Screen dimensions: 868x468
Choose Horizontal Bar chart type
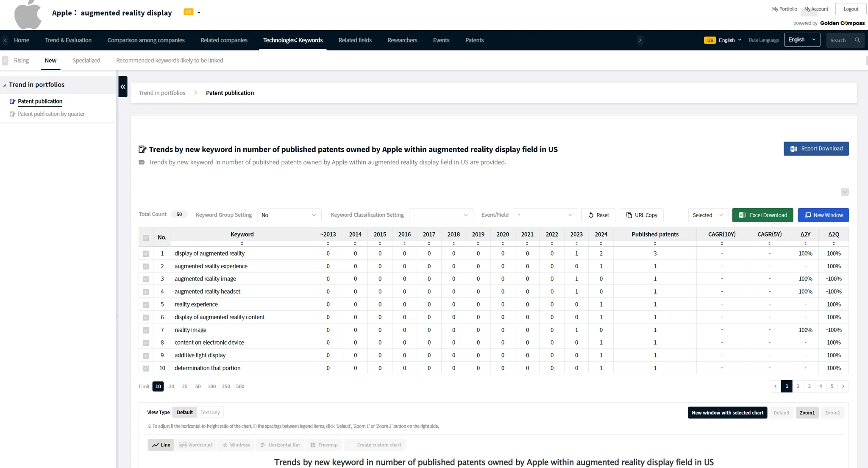pos(280,445)
